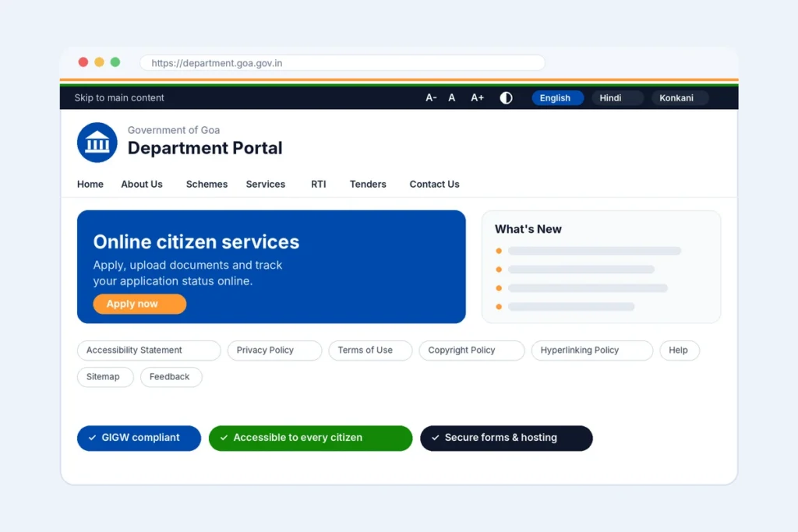Open the About Us menu
The width and height of the screenshot is (798, 532).
pos(142,184)
